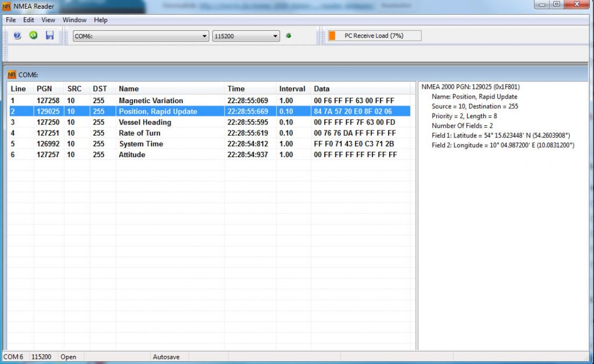Screen dimensions: 594x364
Task: Click the "NMEA 2000 PGN: 129025 (0x1F801)" heading
Action: [x=470, y=87]
